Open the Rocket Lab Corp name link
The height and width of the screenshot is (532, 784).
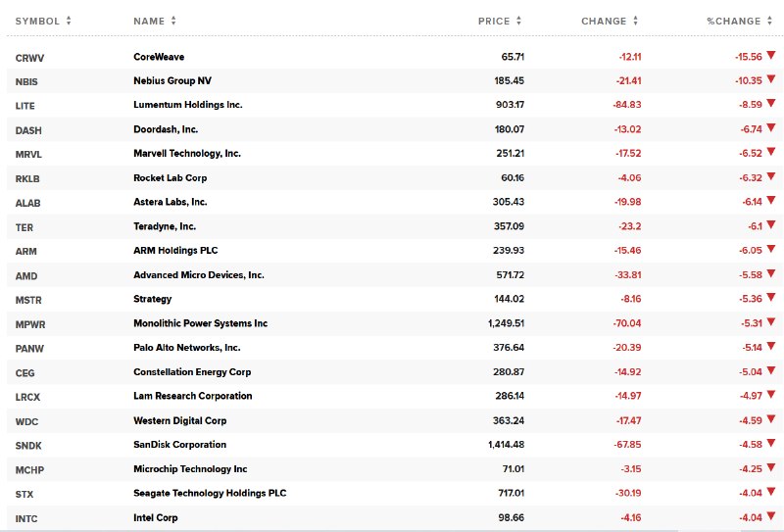pos(170,178)
